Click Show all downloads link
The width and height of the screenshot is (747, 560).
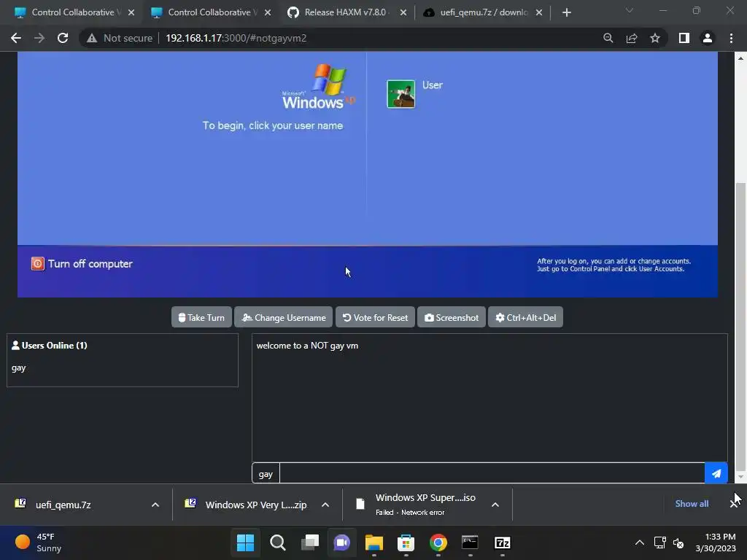tap(692, 504)
